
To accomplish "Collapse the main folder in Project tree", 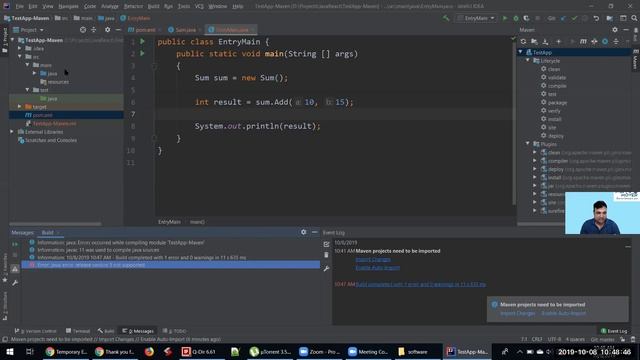I will 27,65.
